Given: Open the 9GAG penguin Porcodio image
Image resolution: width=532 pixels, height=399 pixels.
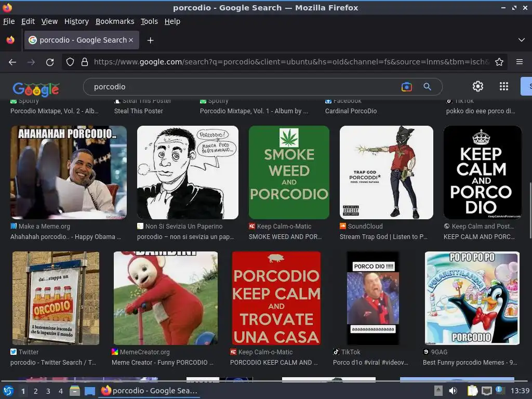Looking at the screenshot, I should pyautogui.click(x=472, y=298).
